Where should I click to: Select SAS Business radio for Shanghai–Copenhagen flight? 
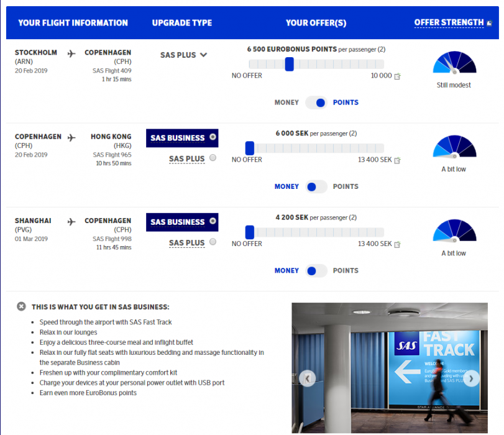(213, 221)
